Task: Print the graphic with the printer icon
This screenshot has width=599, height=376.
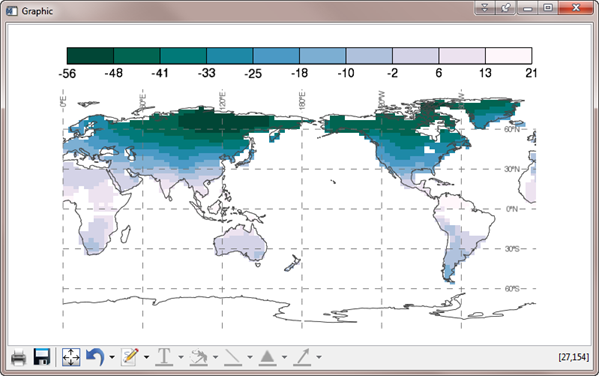Action: (x=18, y=358)
